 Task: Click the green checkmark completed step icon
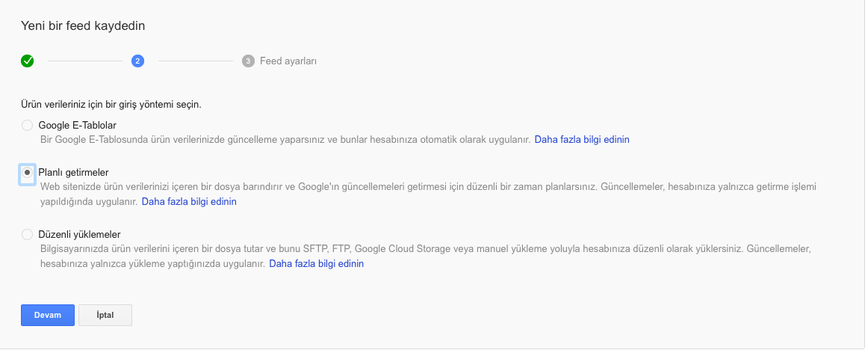coord(27,61)
